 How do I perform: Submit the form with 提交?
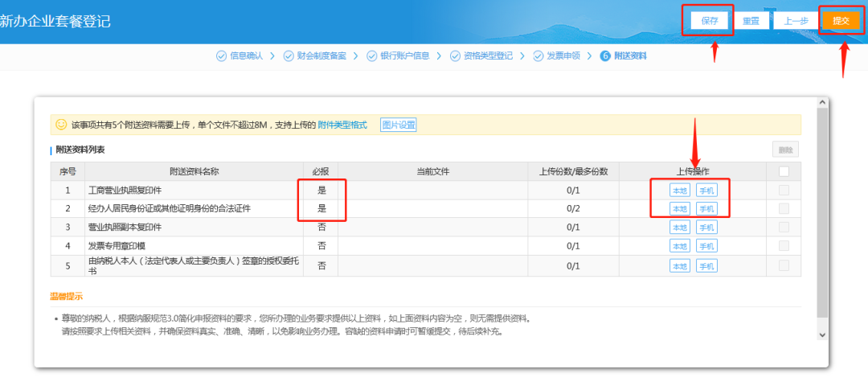(x=841, y=21)
